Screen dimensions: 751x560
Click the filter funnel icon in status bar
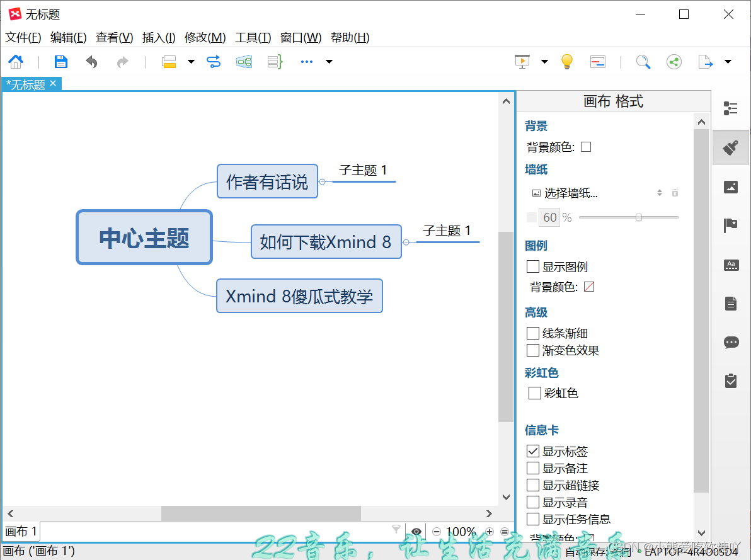396,529
